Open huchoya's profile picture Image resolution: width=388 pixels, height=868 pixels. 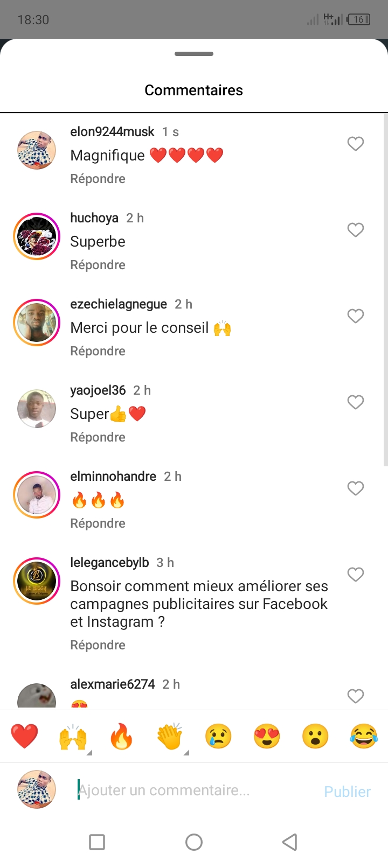pos(37,236)
